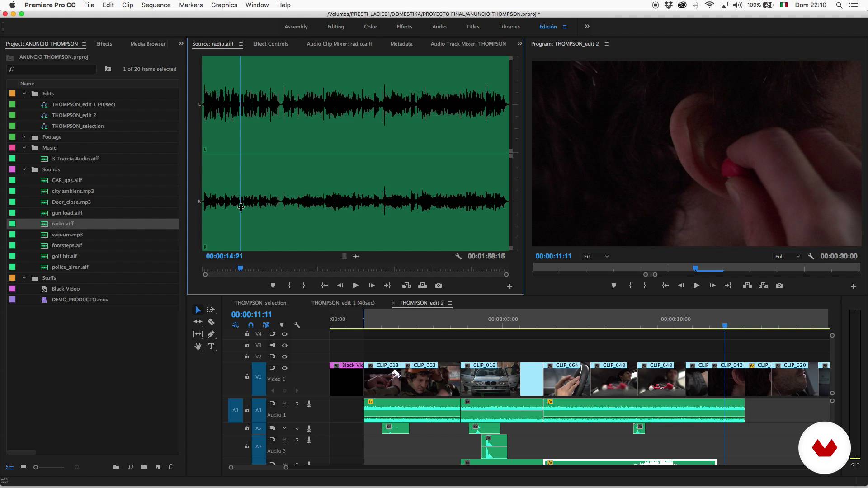Open timeline display settings wrench
The width and height of the screenshot is (868, 488).
[297, 325]
